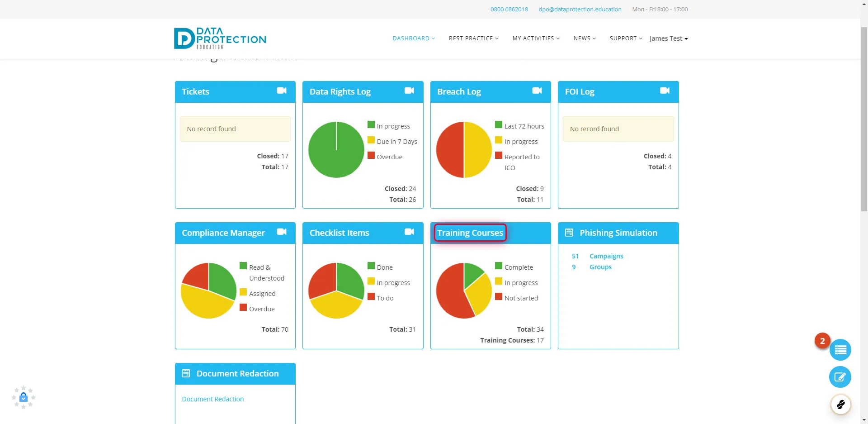Click the yellow slice of Breach Log pie
Image resolution: width=868 pixels, height=424 pixels.
coord(478,149)
